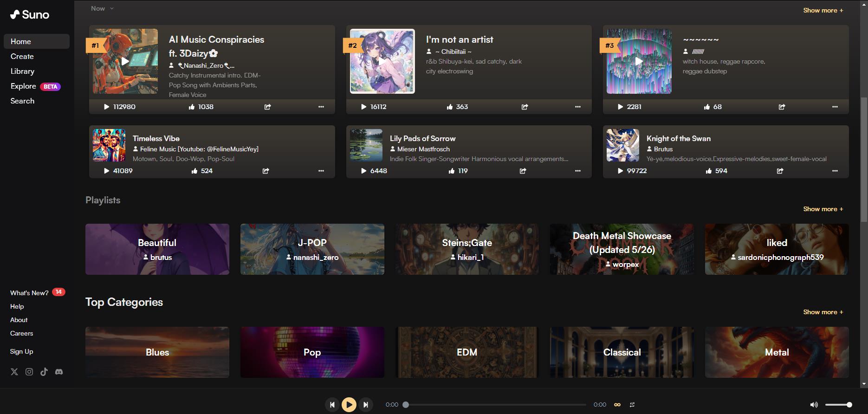
Task: Share the song 'I'm not an artist'
Action: [x=525, y=107]
